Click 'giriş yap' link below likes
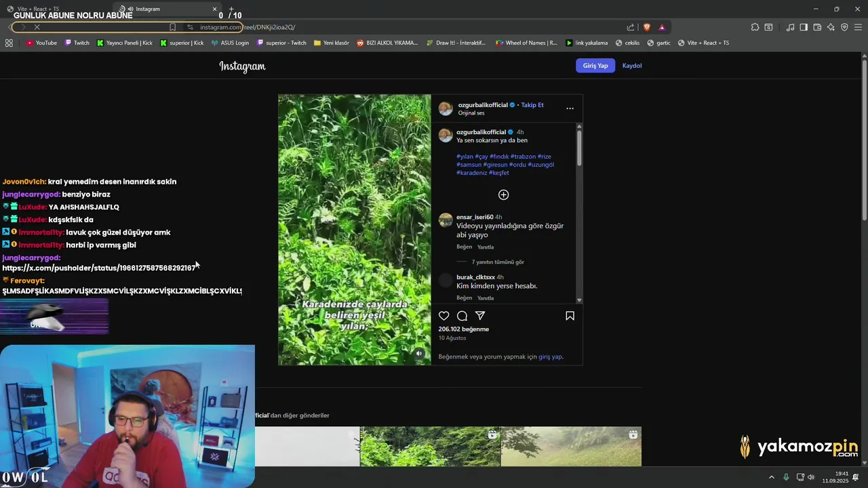The width and height of the screenshot is (868, 488). [550, 357]
